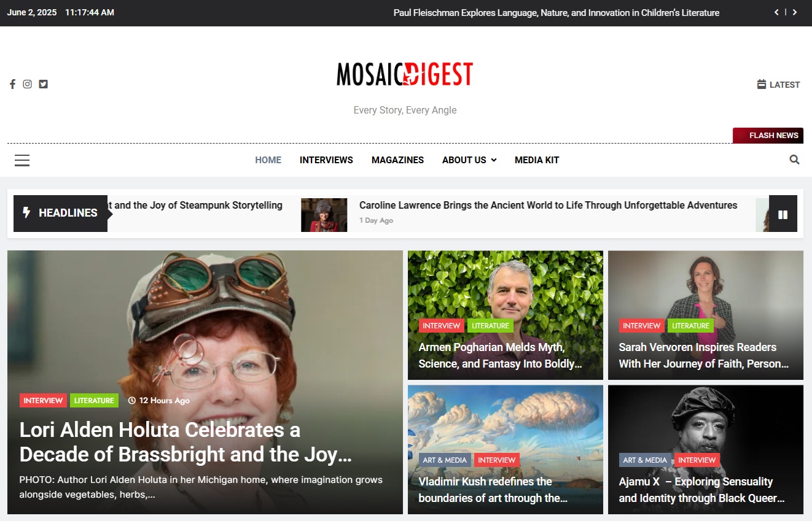Open the Instagram social icon
Screen dimensions: 812x521
tap(27, 84)
